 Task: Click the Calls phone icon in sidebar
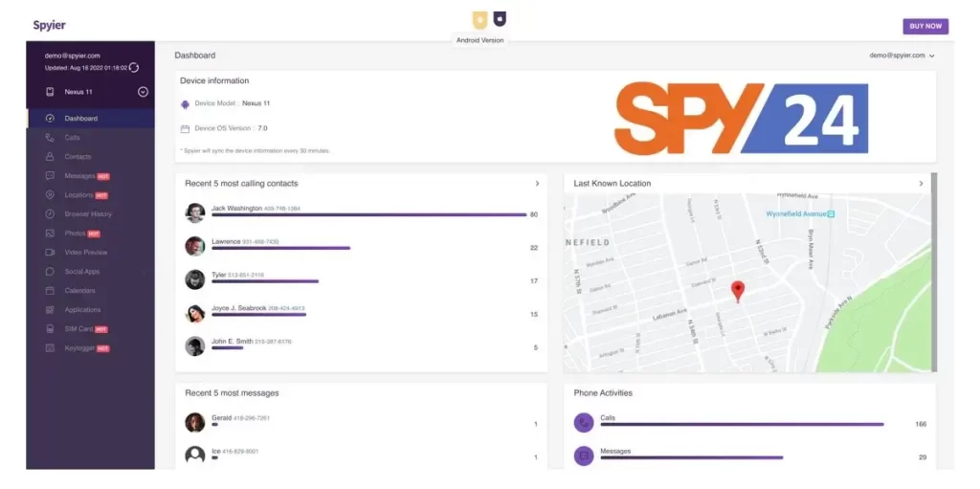click(x=50, y=138)
